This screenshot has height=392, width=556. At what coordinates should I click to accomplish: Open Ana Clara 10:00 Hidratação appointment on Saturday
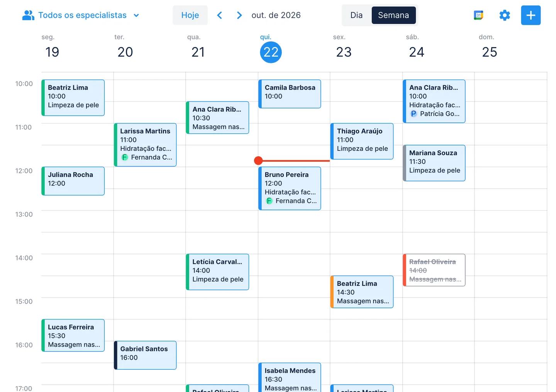point(434,101)
